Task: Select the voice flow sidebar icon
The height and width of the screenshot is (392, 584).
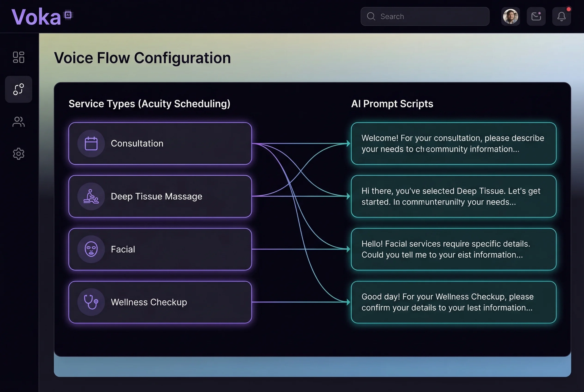Action: [x=18, y=89]
